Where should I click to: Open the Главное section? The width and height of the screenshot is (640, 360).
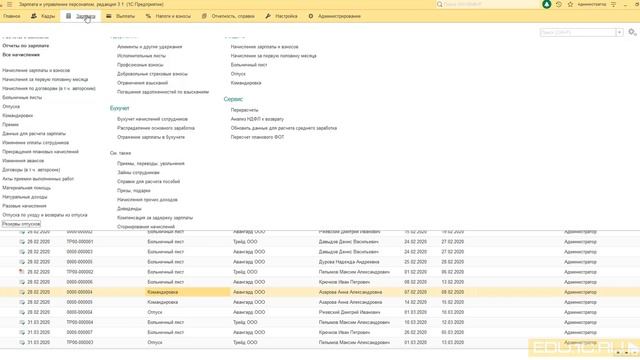click(11, 16)
